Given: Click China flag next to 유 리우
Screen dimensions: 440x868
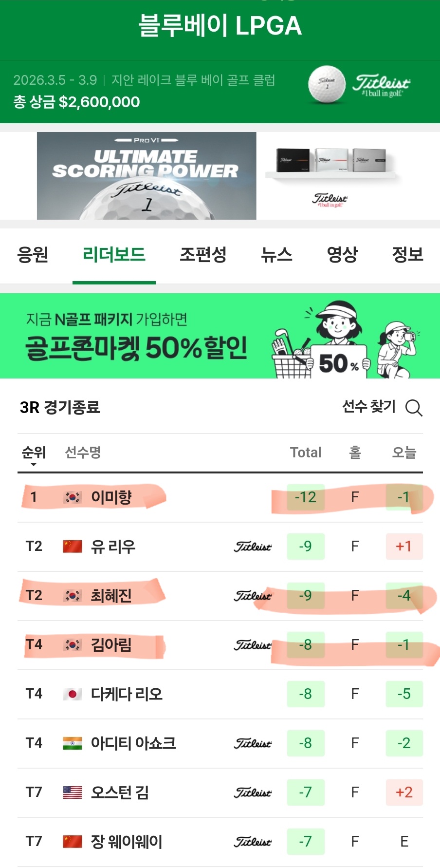Looking at the screenshot, I should (73, 547).
